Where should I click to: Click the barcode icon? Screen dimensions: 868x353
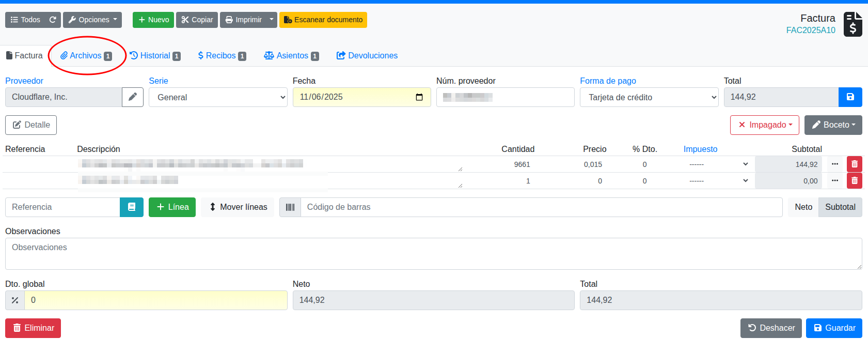[x=290, y=207]
